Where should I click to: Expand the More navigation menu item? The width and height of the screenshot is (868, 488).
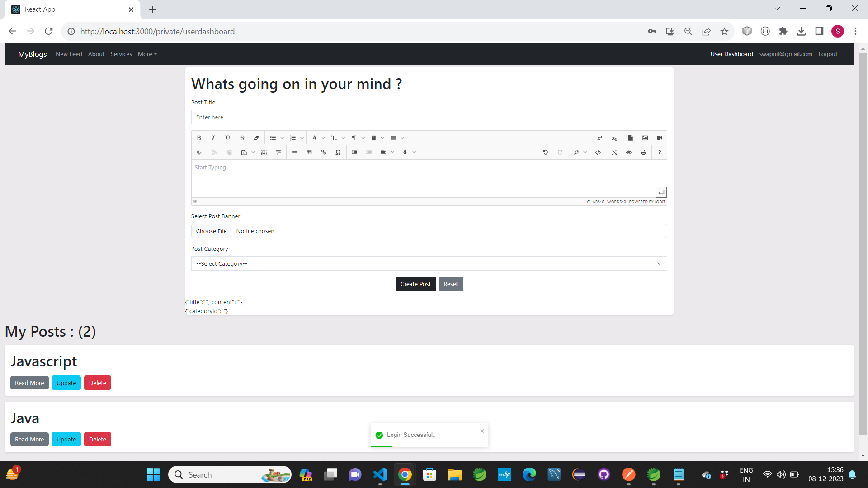147,54
